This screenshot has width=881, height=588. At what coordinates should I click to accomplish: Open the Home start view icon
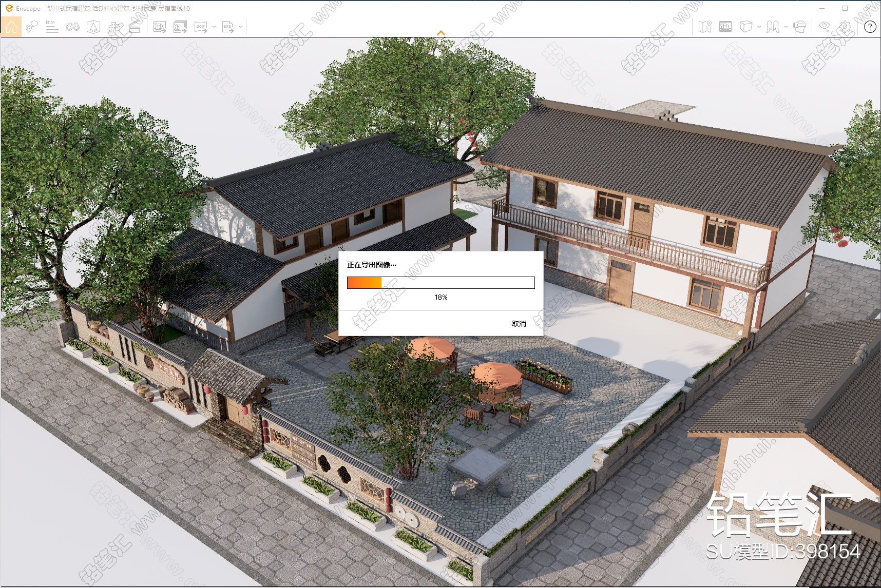click(11, 27)
